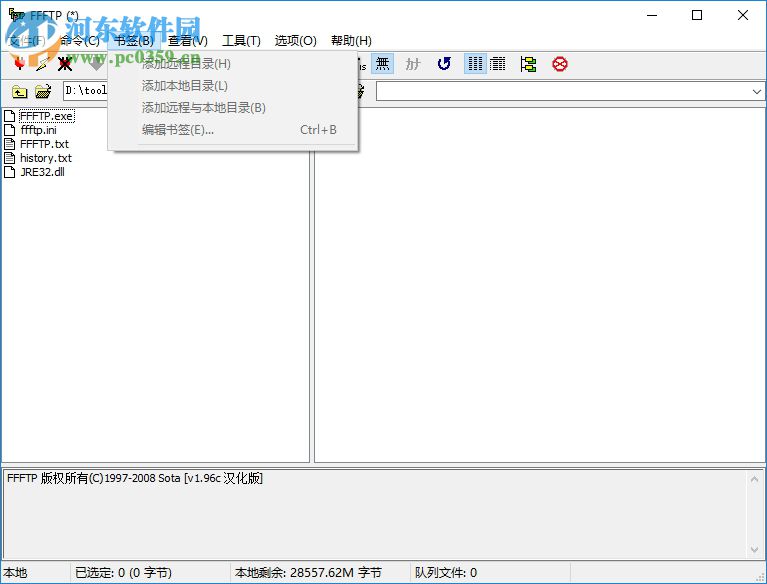Image resolution: width=767 pixels, height=584 pixels.
Task: Open the 帮助(H) menu
Action: coord(351,41)
